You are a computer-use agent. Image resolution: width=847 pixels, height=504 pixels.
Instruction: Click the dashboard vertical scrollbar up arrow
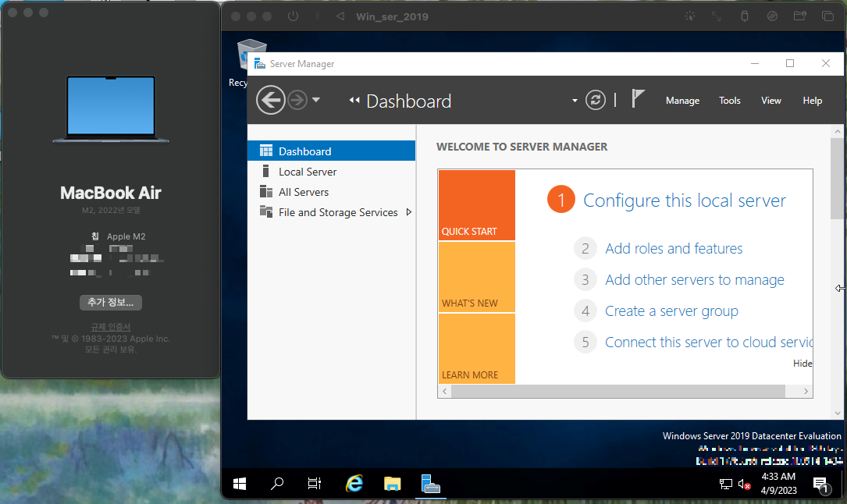click(838, 131)
